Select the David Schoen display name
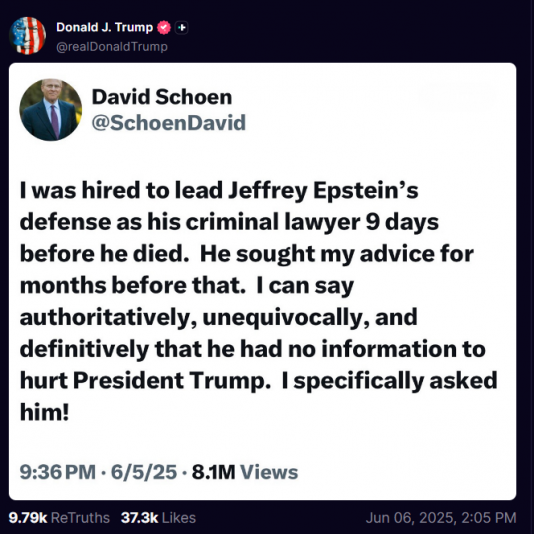The image size is (534, 534). (x=162, y=97)
